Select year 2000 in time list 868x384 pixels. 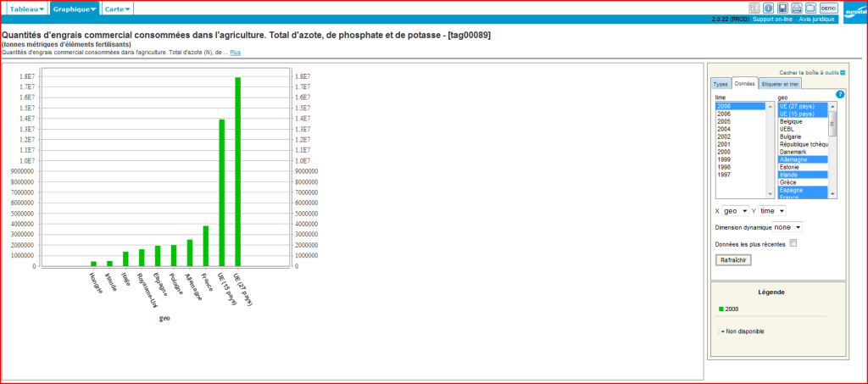coord(741,152)
